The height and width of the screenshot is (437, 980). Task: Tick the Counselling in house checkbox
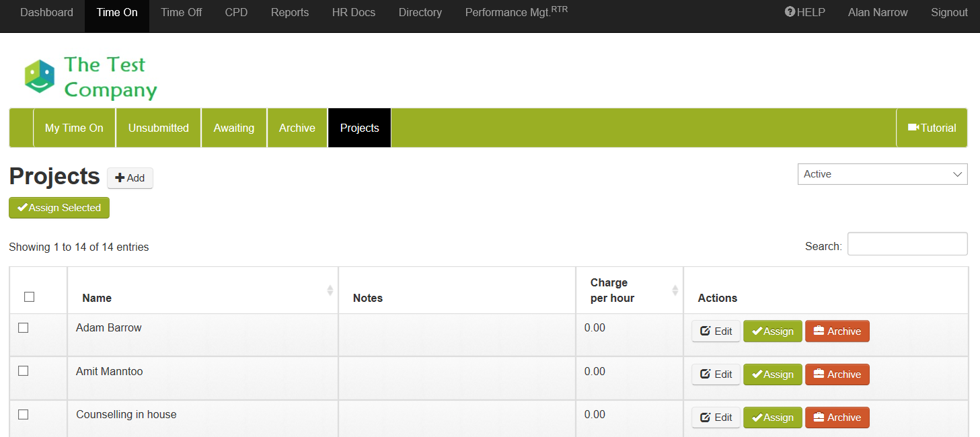click(x=24, y=415)
